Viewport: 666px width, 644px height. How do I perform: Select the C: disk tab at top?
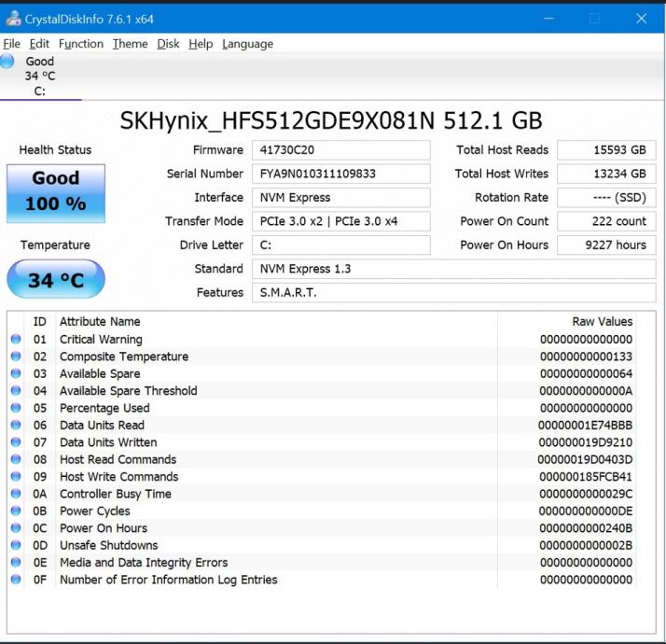(x=40, y=77)
